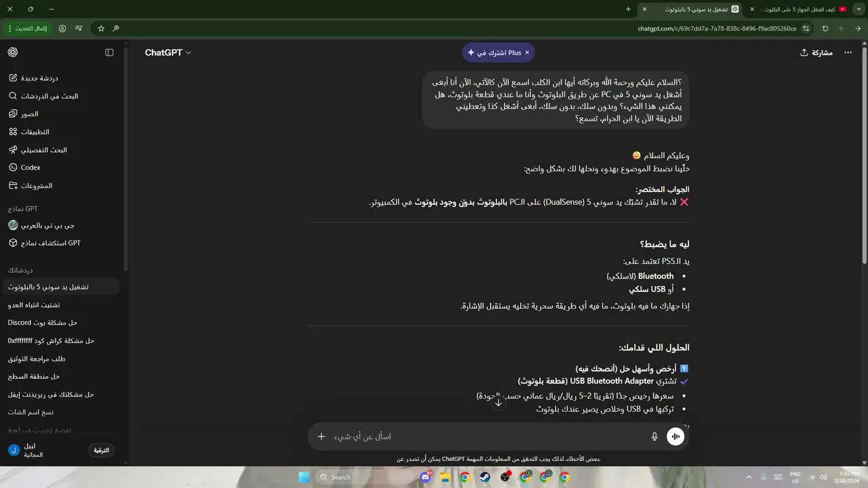The height and width of the screenshot is (488, 868).
Task: Dismiss the Plus banner with its X
Action: click(x=527, y=52)
